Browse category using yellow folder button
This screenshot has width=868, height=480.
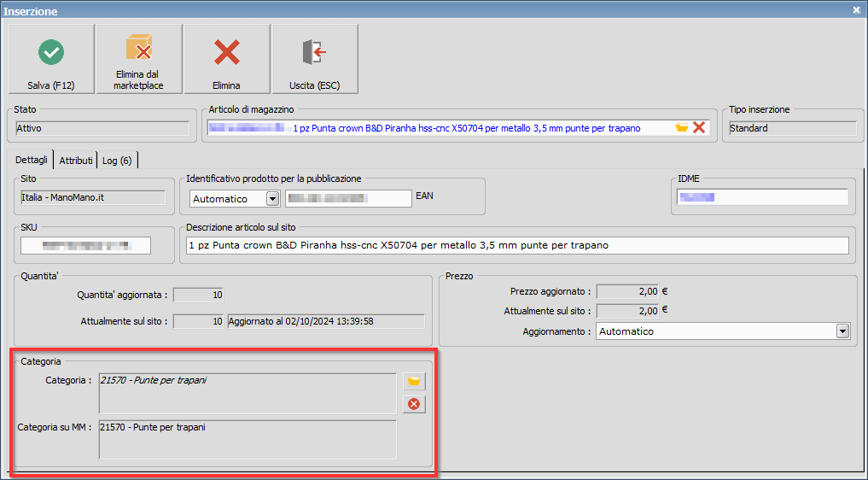414,382
